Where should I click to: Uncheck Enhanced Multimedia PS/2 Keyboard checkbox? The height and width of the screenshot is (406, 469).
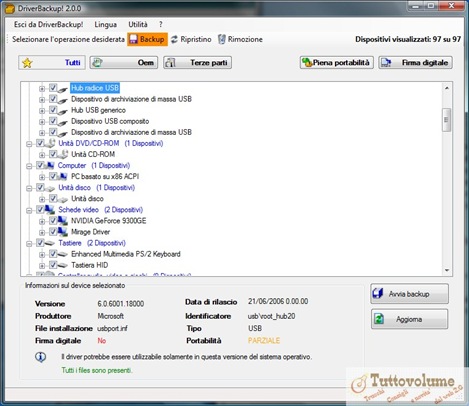click(x=53, y=254)
